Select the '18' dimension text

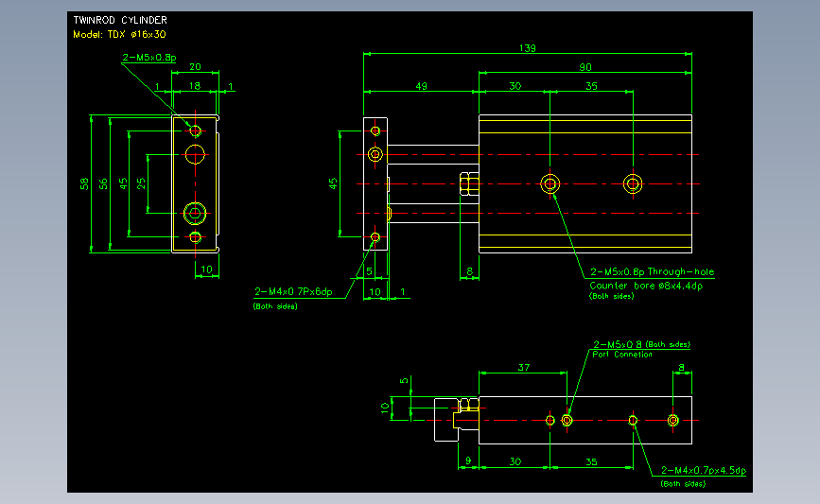195,86
